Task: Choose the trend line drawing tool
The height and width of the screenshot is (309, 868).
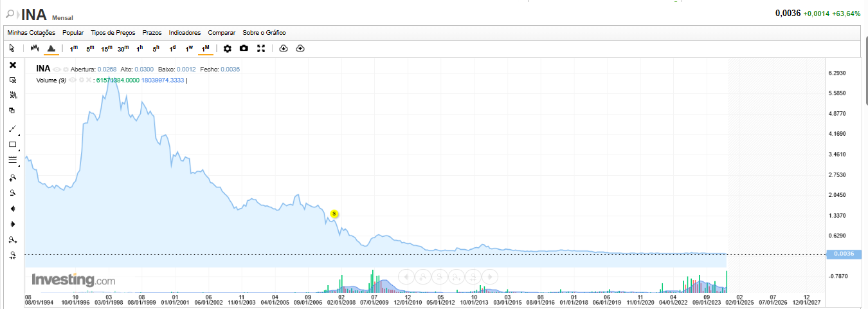Action: point(12,129)
